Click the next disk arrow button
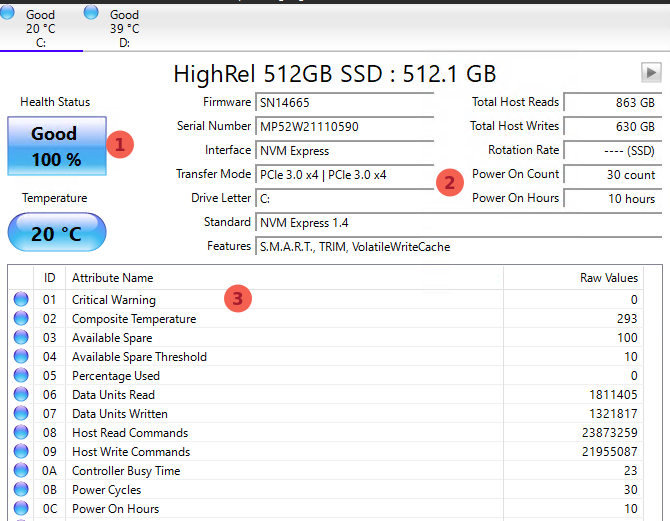This screenshot has width=670, height=521. click(x=650, y=72)
